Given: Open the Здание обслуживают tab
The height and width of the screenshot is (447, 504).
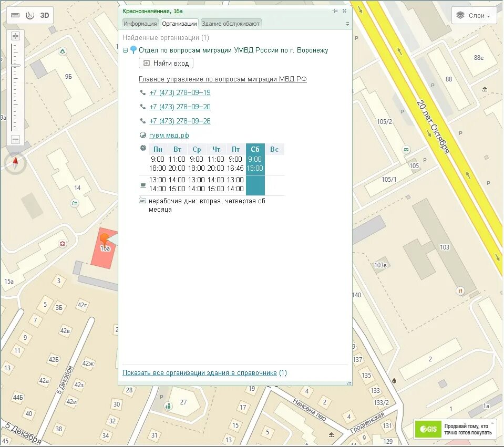Looking at the screenshot, I should (231, 24).
